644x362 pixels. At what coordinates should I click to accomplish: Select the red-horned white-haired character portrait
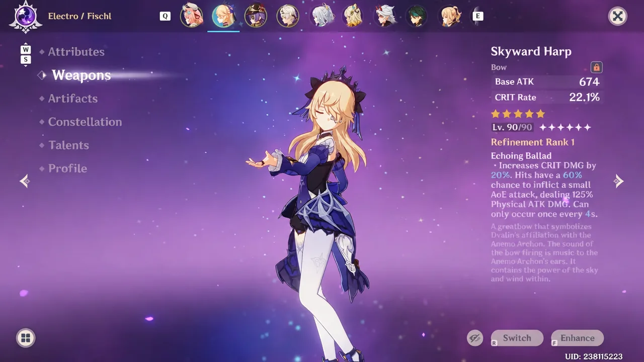click(x=385, y=16)
